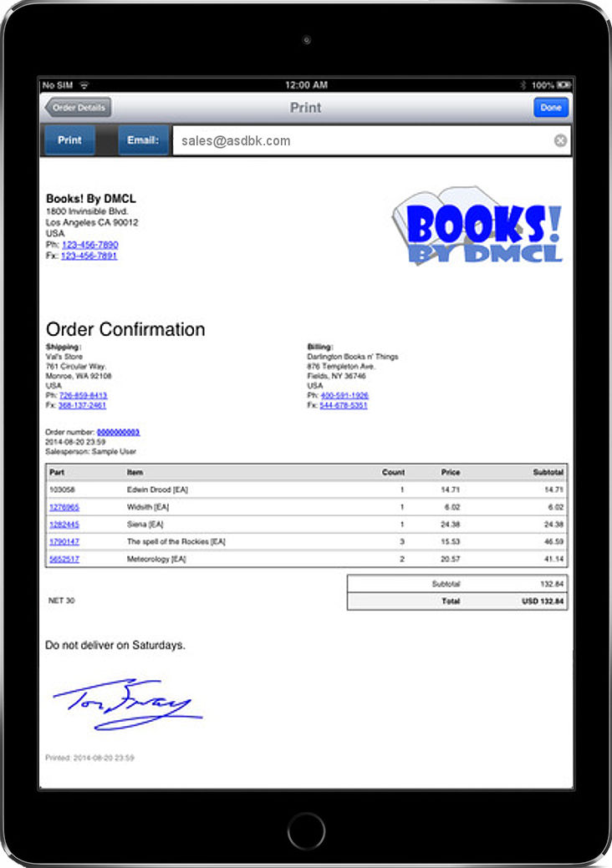This screenshot has width=612, height=868.
Task: Open part number 5652517 link
Action: [x=64, y=559]
